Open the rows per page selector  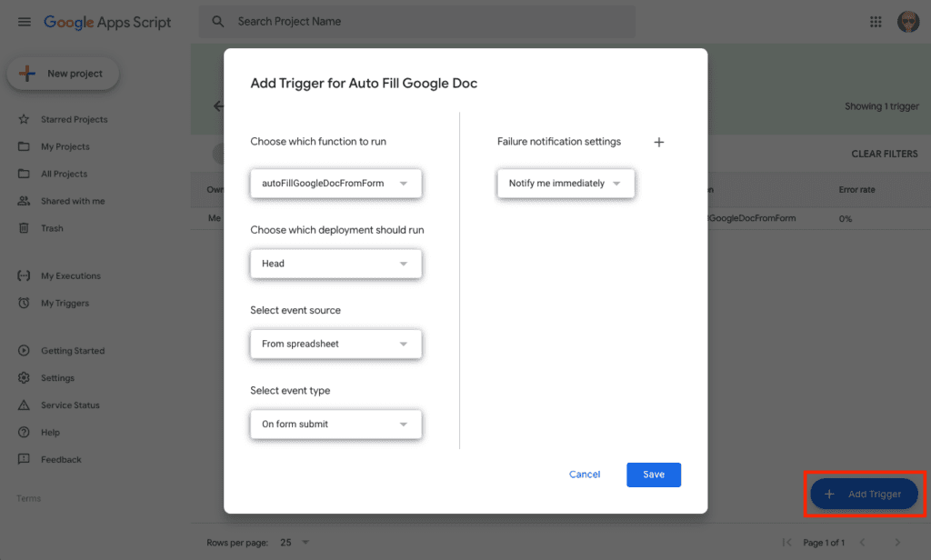(x=295, y=541)
